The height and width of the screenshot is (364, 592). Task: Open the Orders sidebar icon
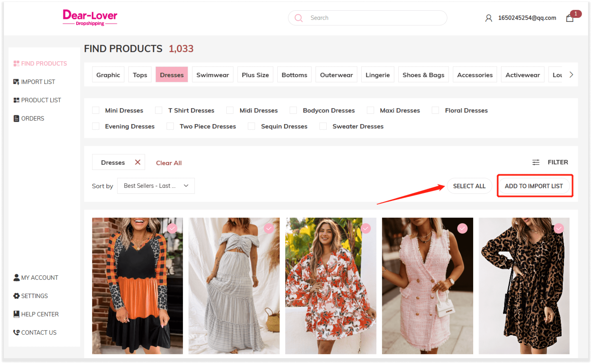point(16,118)
